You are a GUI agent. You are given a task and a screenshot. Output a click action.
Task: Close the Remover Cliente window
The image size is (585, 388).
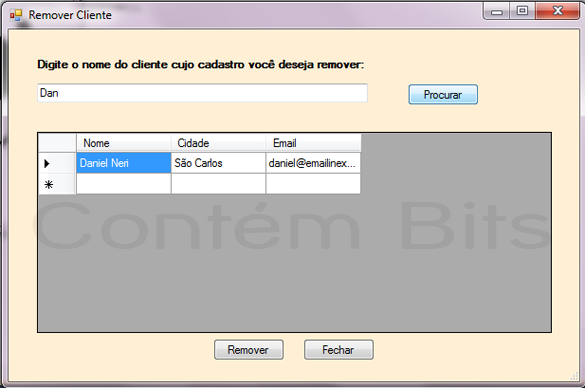557,11
